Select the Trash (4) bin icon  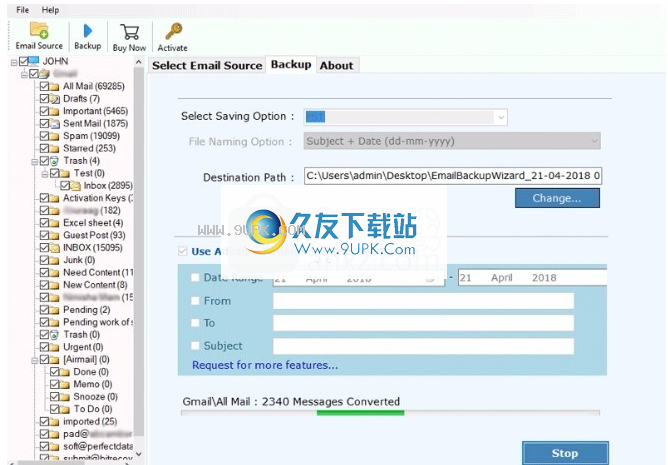(x=54, y=161)
